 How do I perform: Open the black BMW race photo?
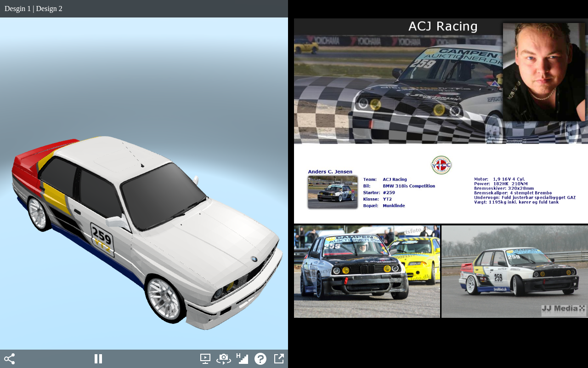[x=367, y=271]
